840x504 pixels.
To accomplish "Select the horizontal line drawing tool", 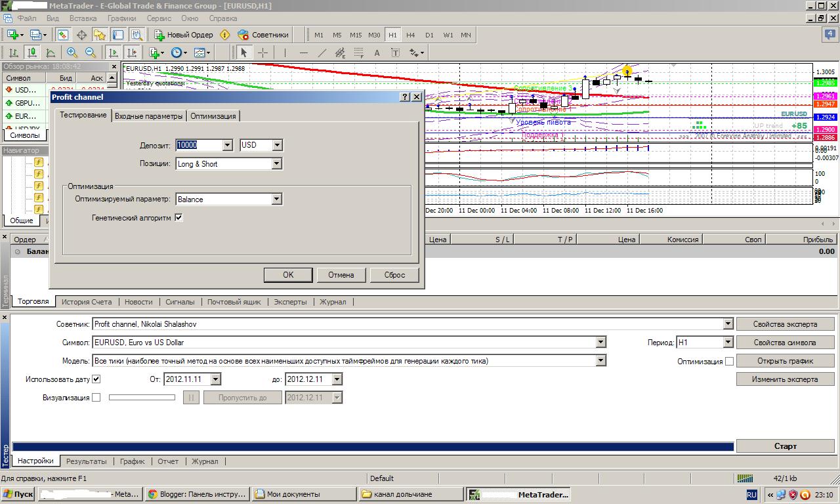I will coord(303,52).
